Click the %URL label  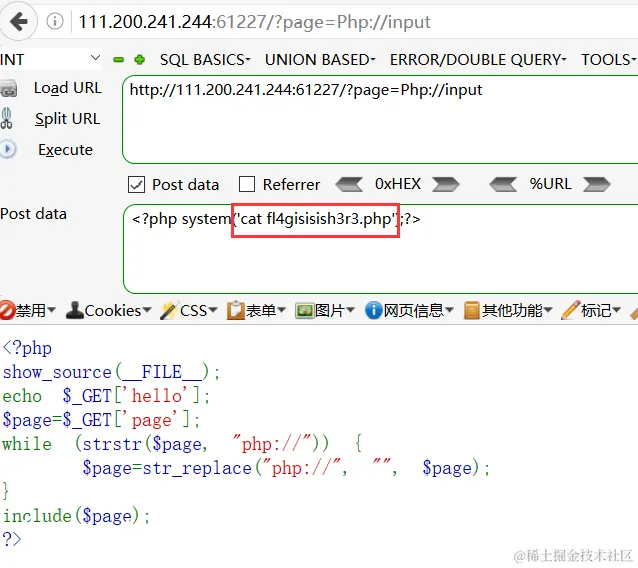coord(550,184)
